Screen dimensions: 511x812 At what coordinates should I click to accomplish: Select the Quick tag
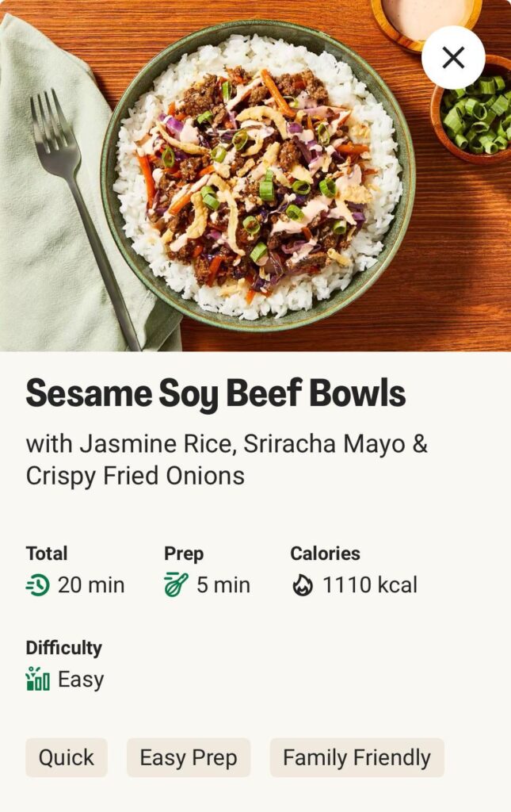click(66, 757)
